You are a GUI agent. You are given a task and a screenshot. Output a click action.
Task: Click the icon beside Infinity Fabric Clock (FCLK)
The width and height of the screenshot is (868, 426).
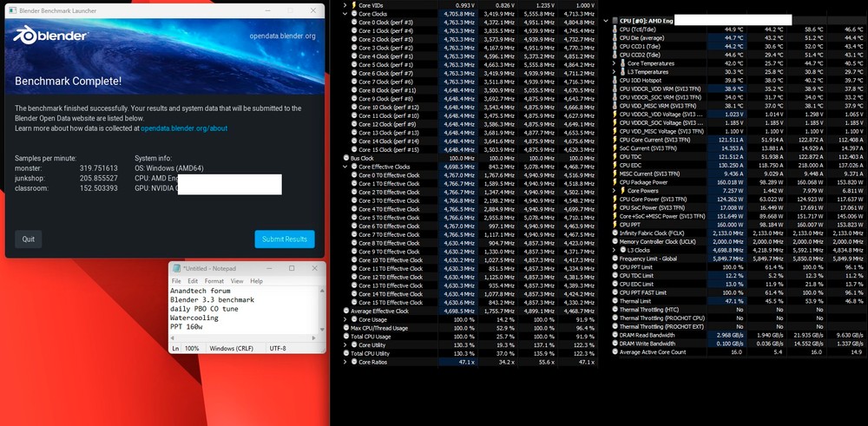(615, 233)
